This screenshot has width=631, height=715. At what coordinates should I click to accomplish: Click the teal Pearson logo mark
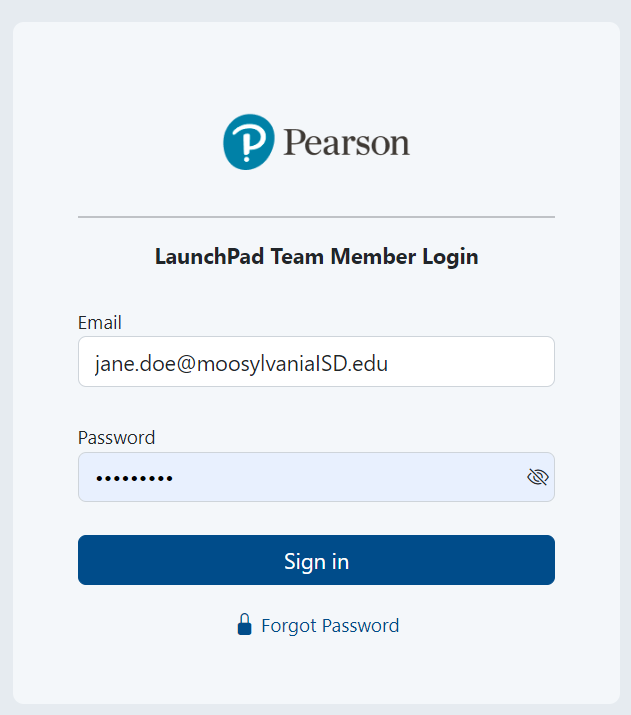248,142
